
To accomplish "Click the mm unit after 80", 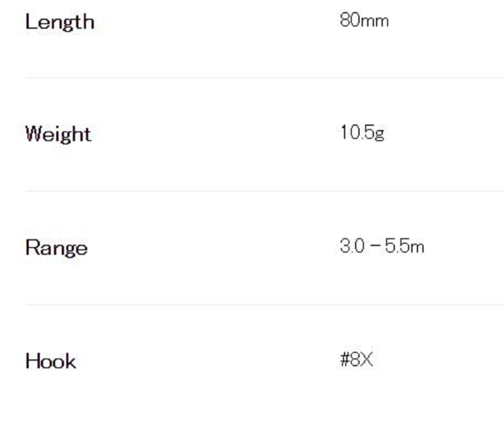I will [375, 22].
